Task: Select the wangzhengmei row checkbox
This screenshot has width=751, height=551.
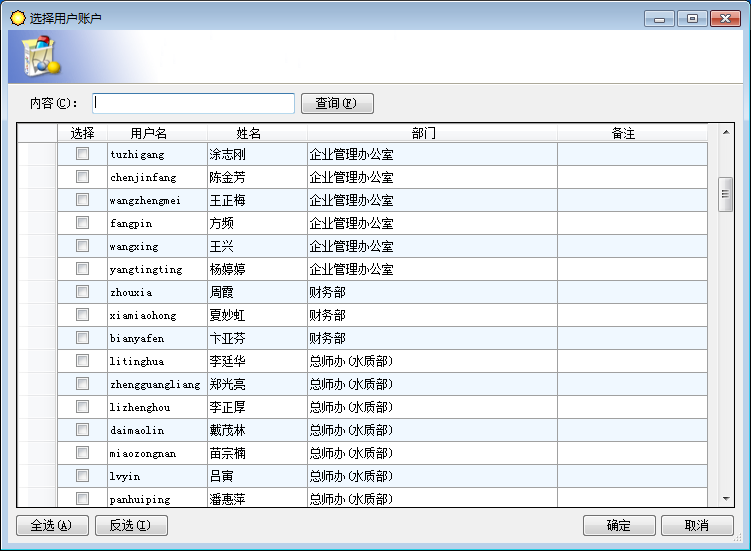Action: 82,200
